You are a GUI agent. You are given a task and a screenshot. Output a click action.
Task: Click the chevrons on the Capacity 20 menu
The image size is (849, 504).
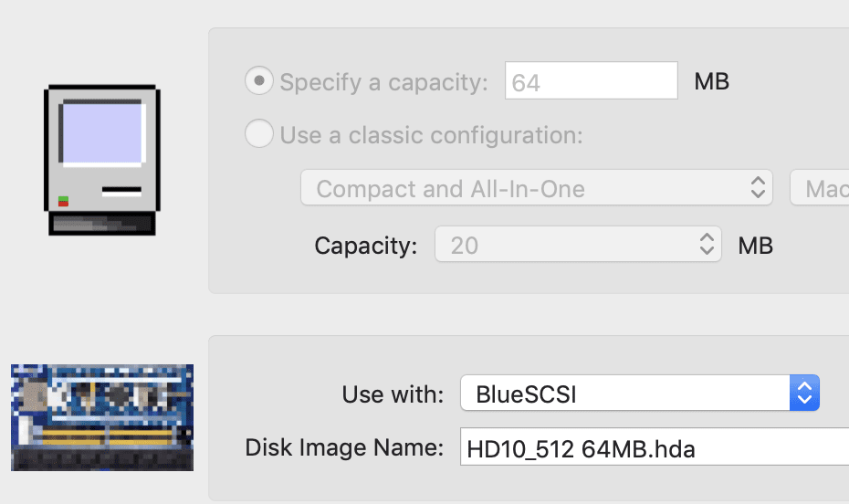[707, 245]
